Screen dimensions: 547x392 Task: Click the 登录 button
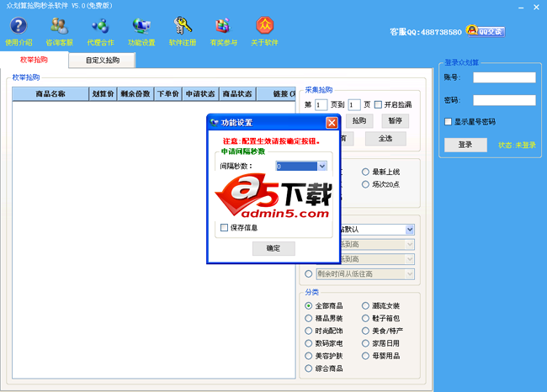pos(465,145)
